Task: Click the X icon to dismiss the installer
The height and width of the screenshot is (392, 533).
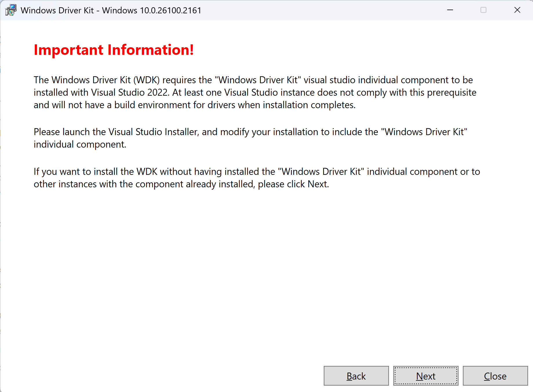Action: coord(517,10)
